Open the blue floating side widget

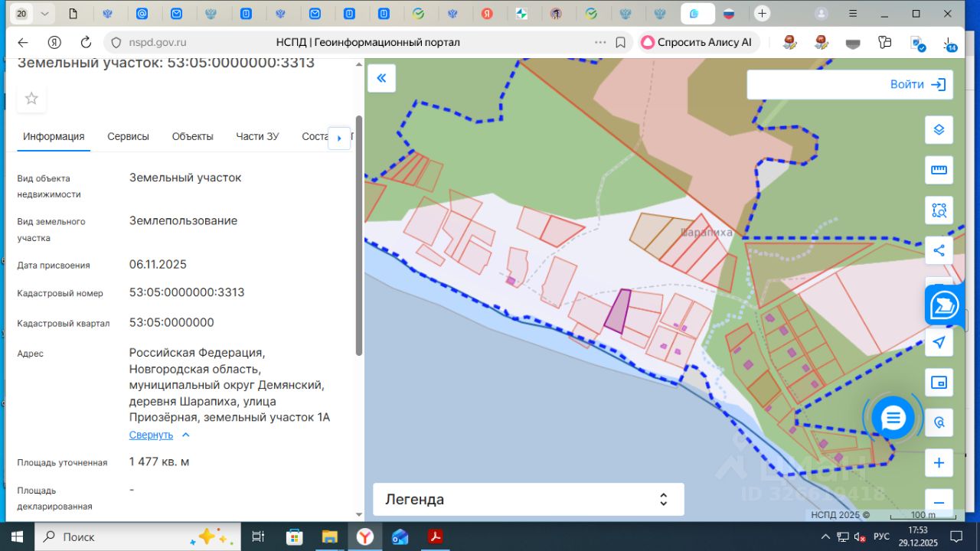tap(943, 306)
